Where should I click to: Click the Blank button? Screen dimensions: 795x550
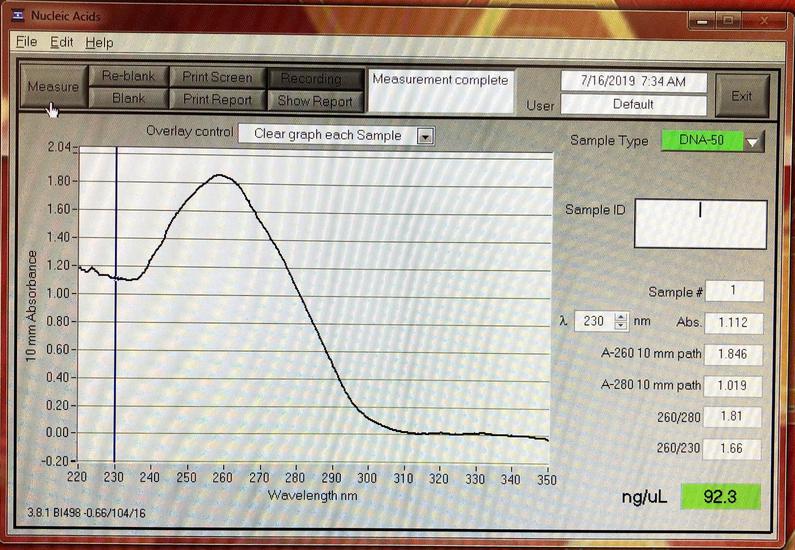(128, 99)
